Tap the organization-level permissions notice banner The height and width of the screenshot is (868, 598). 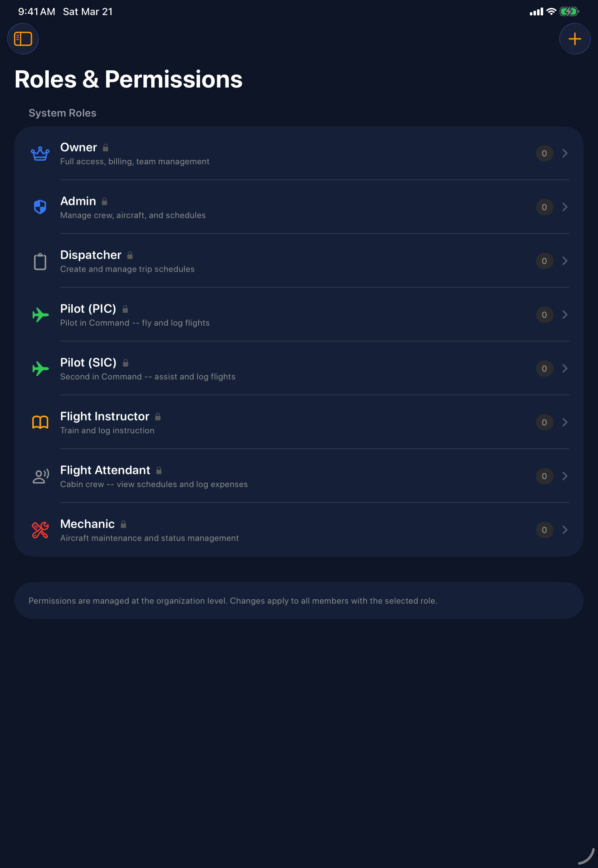[x=299, y=600]
